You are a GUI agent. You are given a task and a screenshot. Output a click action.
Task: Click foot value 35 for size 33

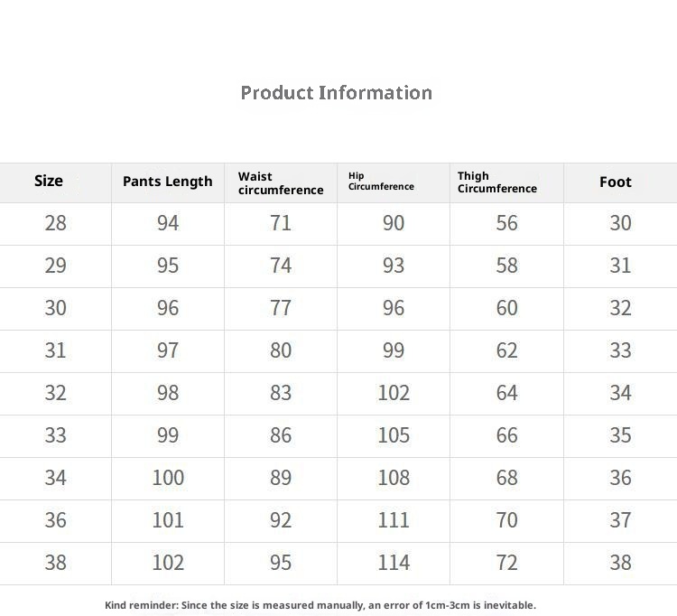620,435
